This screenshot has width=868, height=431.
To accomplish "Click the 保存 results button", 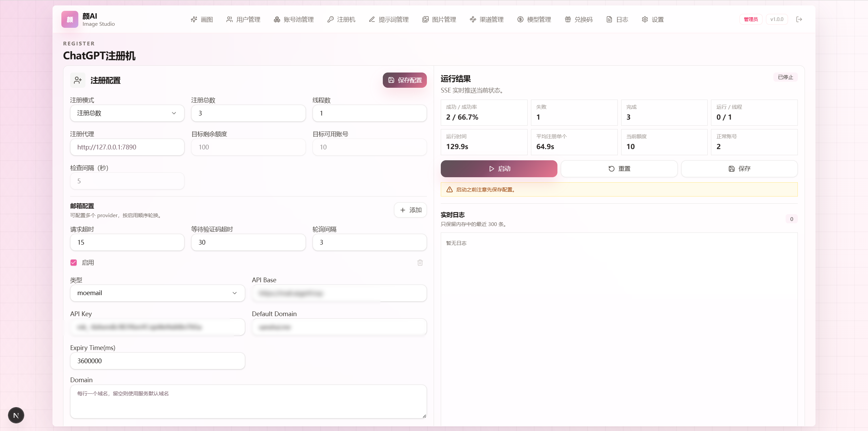I will pyautogui.click(x=739, y=169).
